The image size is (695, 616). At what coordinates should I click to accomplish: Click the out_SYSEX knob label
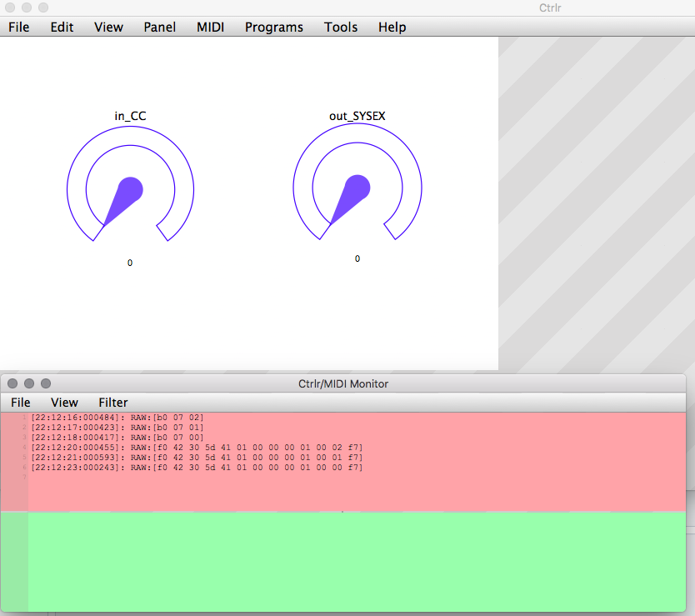[357, 116]
